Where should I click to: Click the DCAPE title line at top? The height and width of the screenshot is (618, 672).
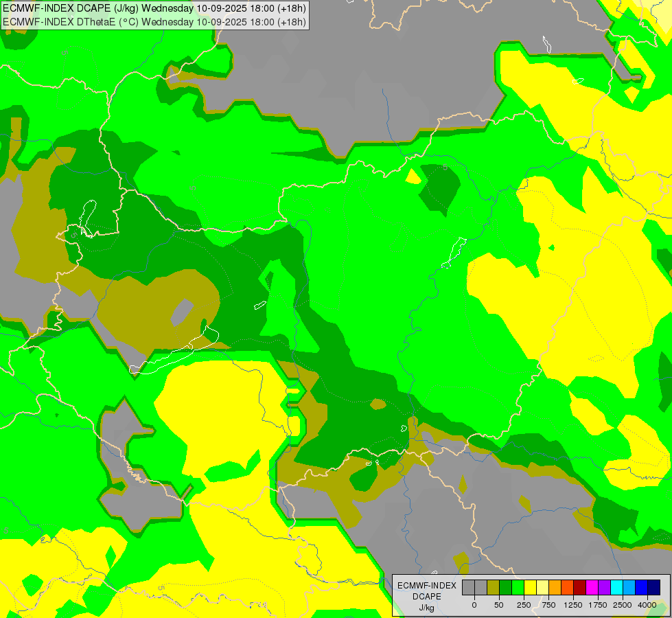point(154,8)
